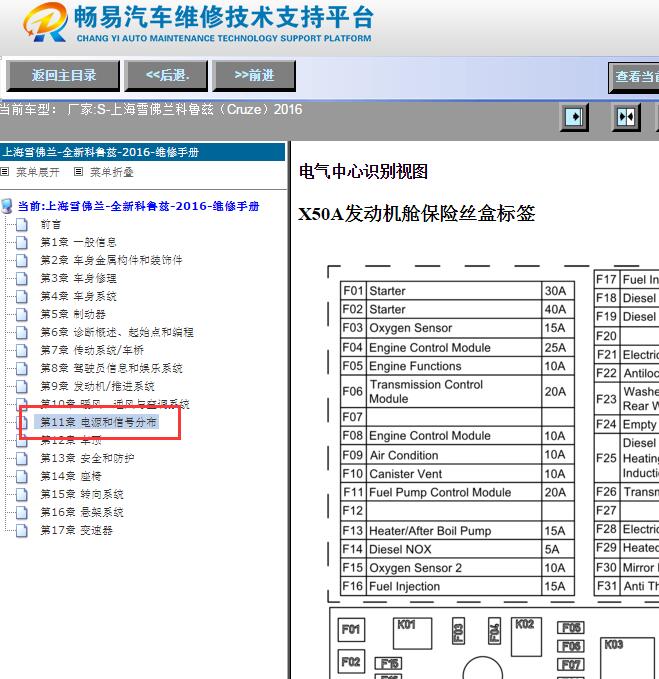Click the page icon beside 第2章

[x=22, y=260]
